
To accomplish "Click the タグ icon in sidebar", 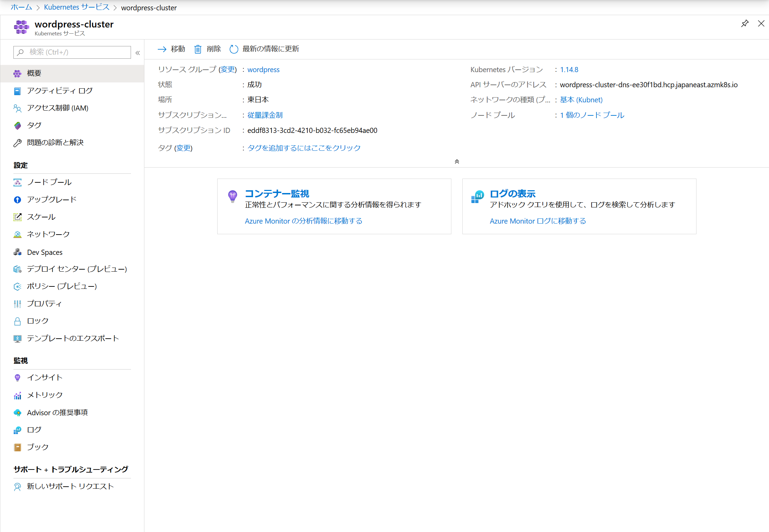I will [18, 125].
